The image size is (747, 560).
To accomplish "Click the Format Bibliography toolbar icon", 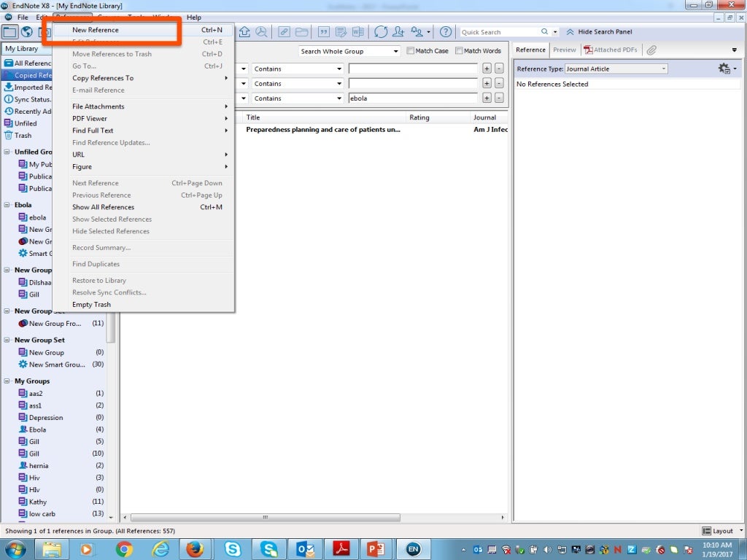I will pyautogui.click(x=341, y=32).
